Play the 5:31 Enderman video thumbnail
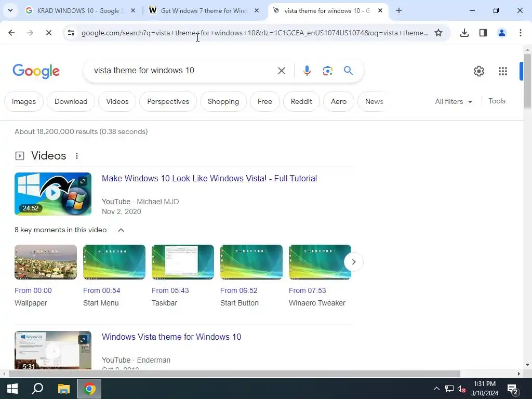532x399 pixels. coord(53,350)
